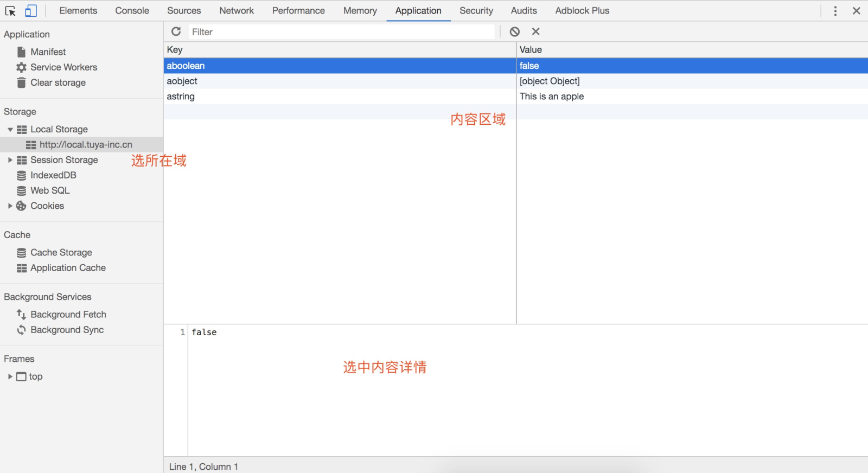
Task: Click the Session Storage grid icon
Action: pyautogui.click(x=22, y=160)
